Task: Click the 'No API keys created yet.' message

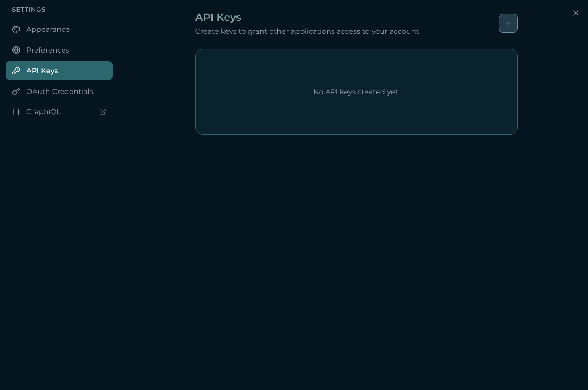Action: (356, 92)
